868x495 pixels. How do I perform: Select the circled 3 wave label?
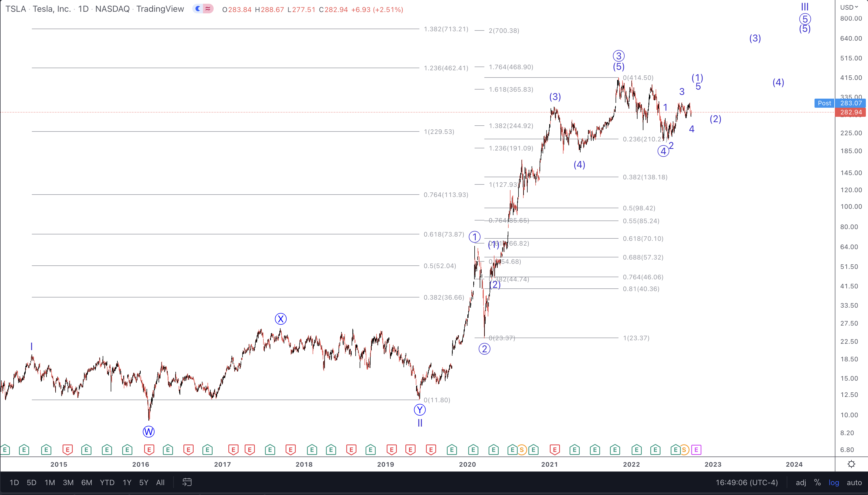coord(619,56)
